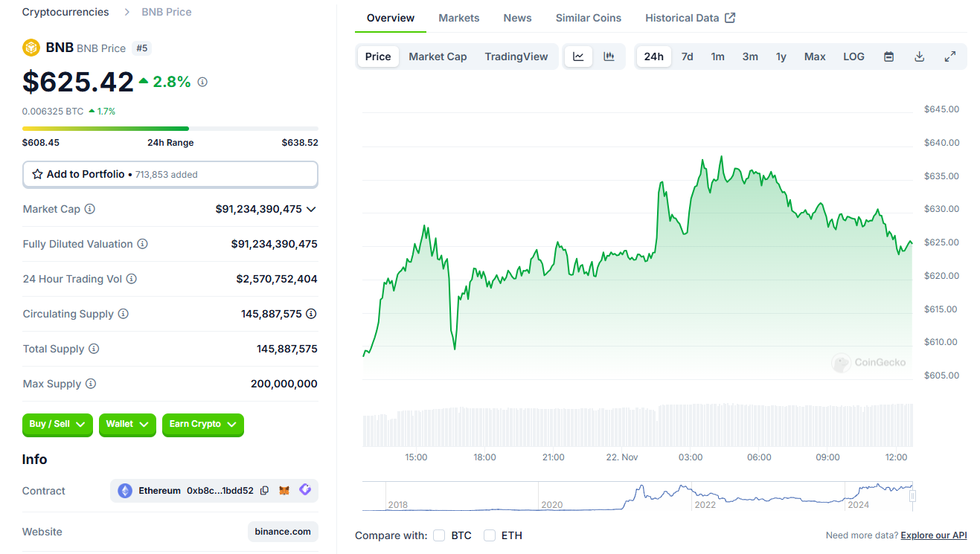Expand chart to fullscreen
The height and width of the screenshot is (554, 980).
coord(950,57)
